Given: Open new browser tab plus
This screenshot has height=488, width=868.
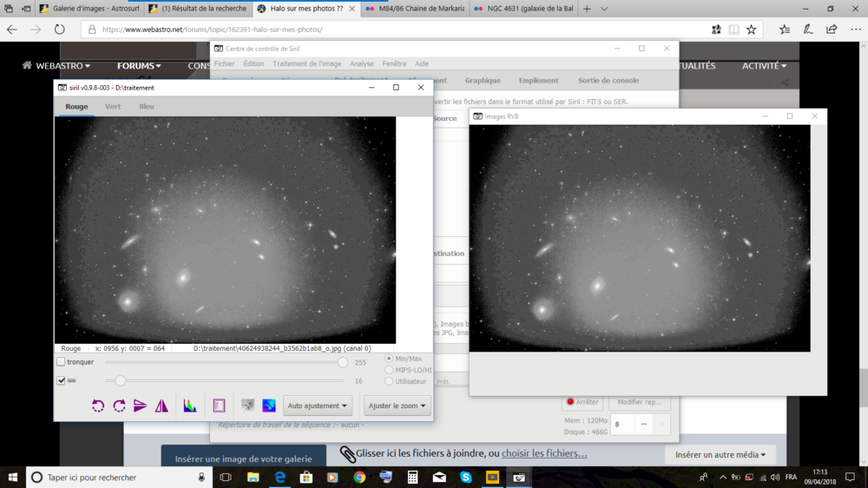Looking at the screenshot, I should [587, 9].
